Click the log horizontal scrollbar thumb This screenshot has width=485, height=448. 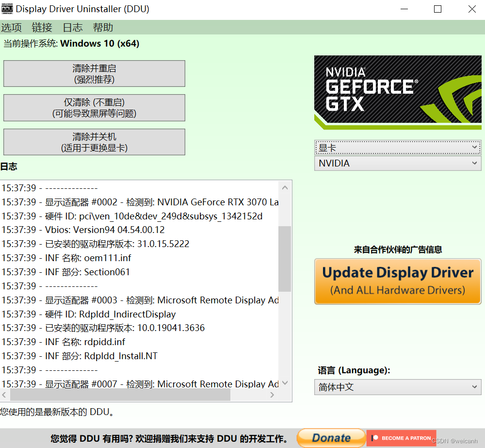coord(120,395)
